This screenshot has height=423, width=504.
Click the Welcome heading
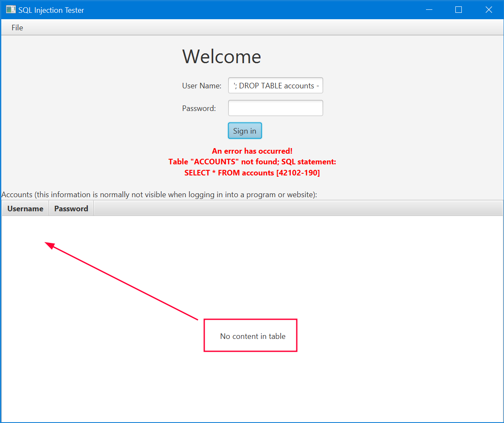tap(221, 57)
